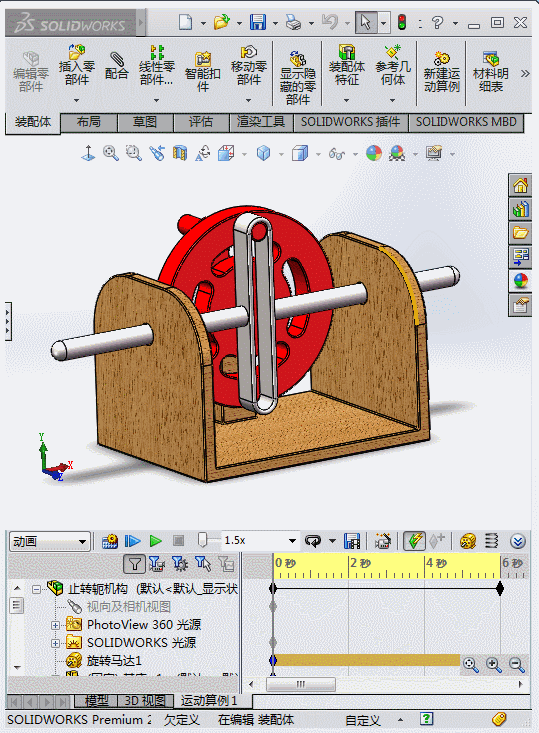This screenshot has height=733, width=539.
Task: Toggle Filter Driving funnel icon
Action: [x=180, y=564]
